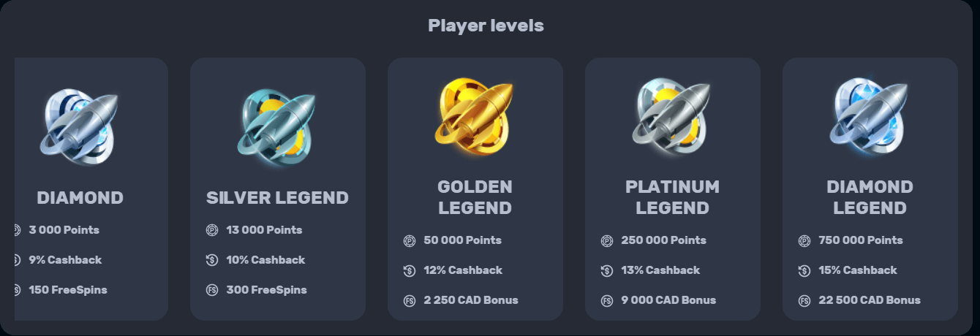This screenshot has height=336, width=980.
Task: Click the 10% Cashback text
Action: [265, 260]
